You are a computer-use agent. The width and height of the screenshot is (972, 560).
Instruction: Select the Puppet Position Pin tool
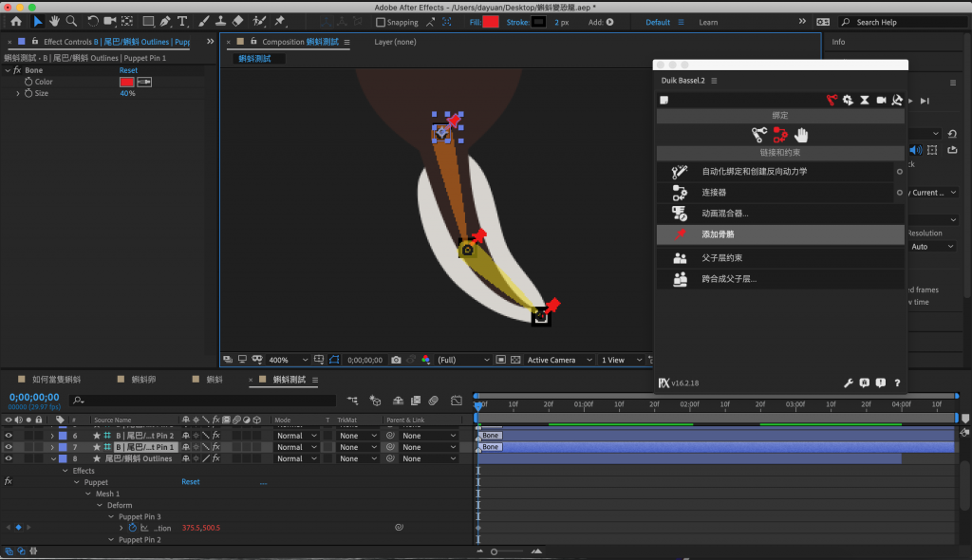(x=280, y=22)
